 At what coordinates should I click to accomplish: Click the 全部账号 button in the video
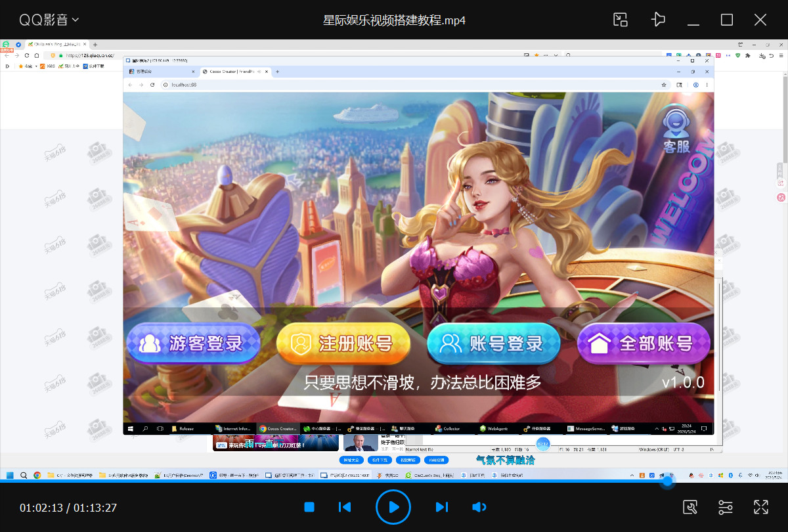click(644, 343)
